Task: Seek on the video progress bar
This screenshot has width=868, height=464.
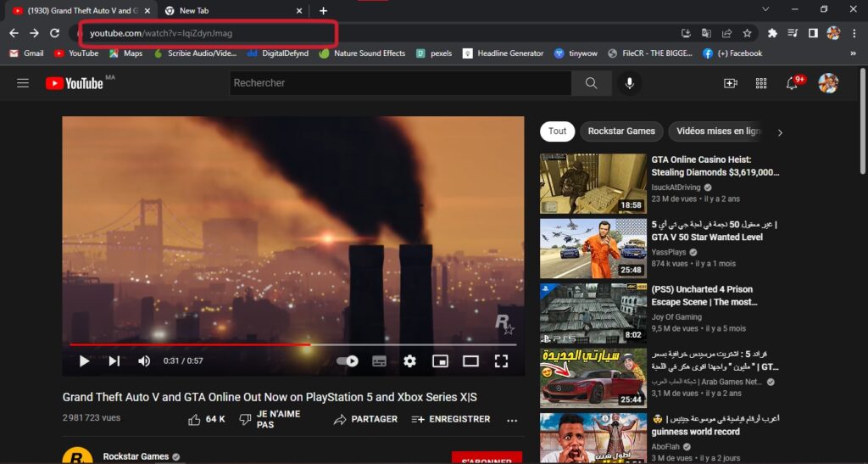Action: tap(292, 344)
